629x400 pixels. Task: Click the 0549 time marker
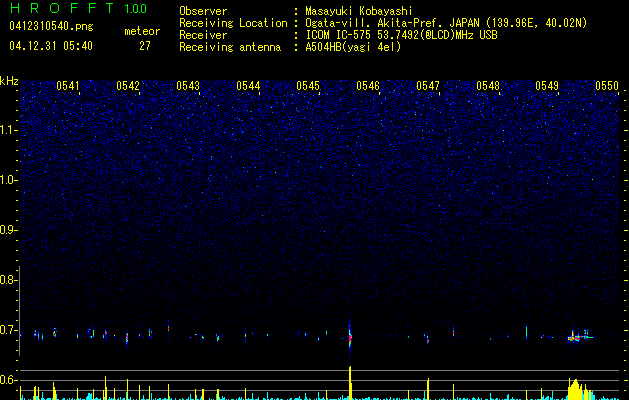click(x=547, y=86)
